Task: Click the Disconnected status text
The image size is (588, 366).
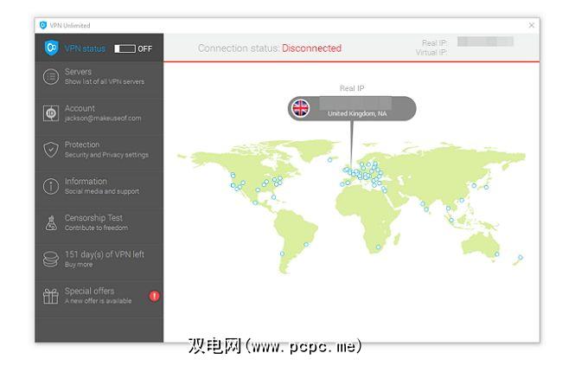Action: tap(311, 48)
